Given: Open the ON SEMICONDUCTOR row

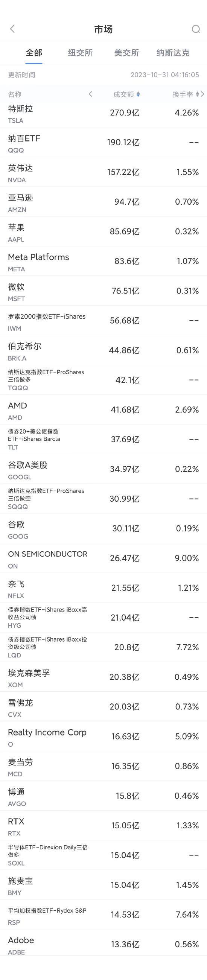Looking at the screenshot, I should click(x=103, y=558).
